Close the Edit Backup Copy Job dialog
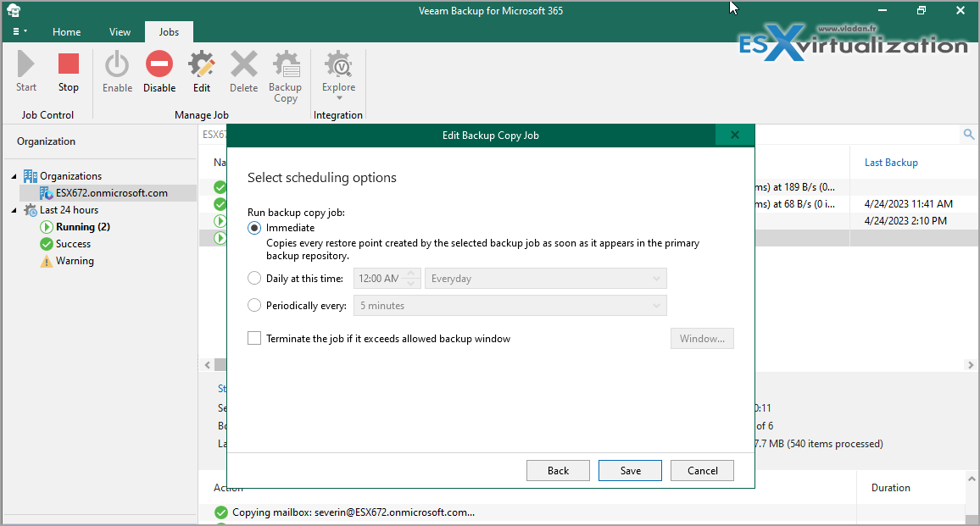 click(735, 135)
